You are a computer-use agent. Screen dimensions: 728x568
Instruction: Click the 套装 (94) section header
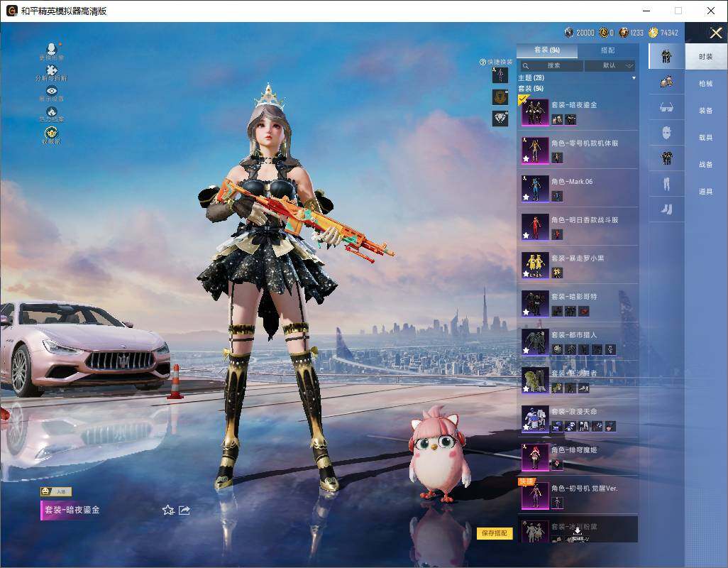[531, 88]
